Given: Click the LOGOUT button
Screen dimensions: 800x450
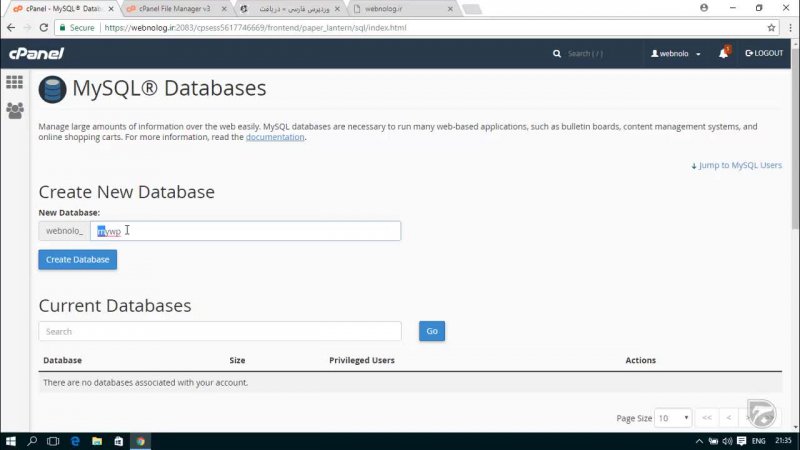Looking at the screenshot, I should point(764,53).
